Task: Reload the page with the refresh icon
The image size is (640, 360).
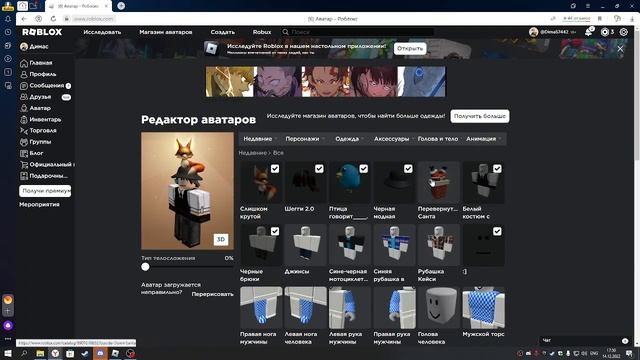Action: (x=53, y=19)
